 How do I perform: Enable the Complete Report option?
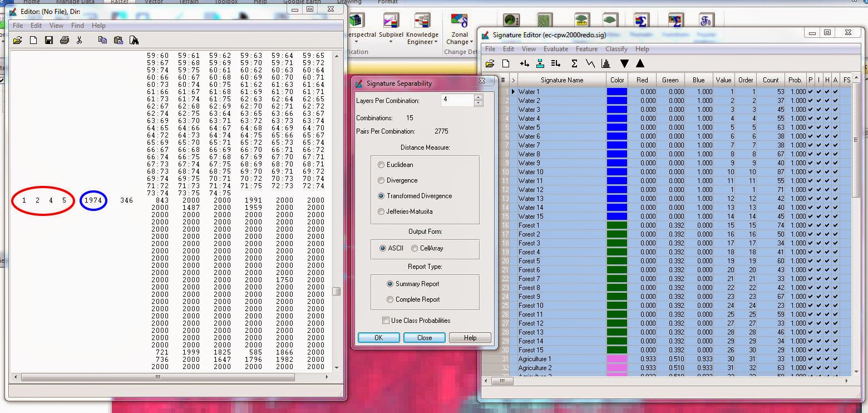click(389, 299)
